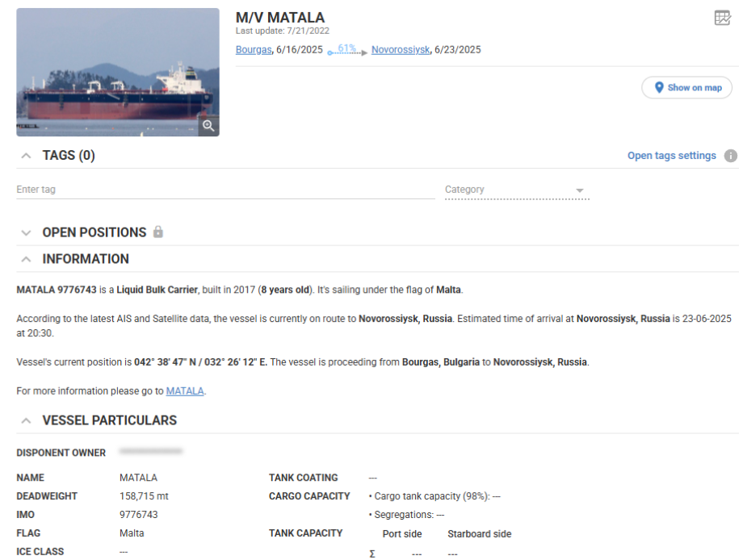
Task: Click the 61% route progress indicator
Action: click(x=346, y=49)
